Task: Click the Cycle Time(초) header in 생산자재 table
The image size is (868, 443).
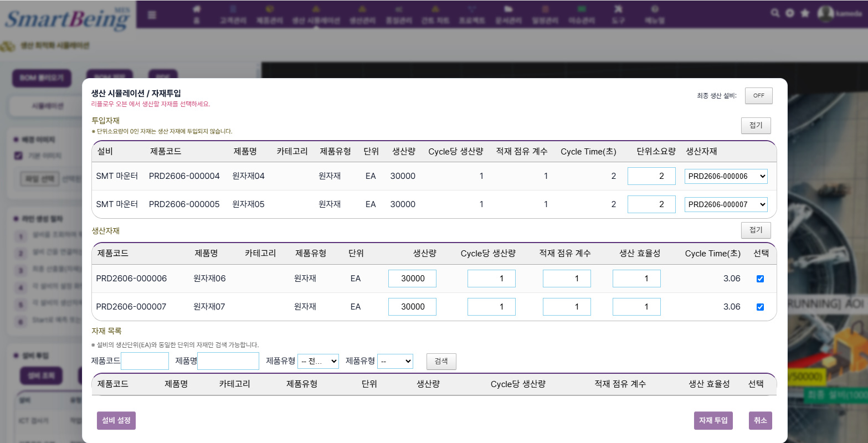Action: pos(712,254)
